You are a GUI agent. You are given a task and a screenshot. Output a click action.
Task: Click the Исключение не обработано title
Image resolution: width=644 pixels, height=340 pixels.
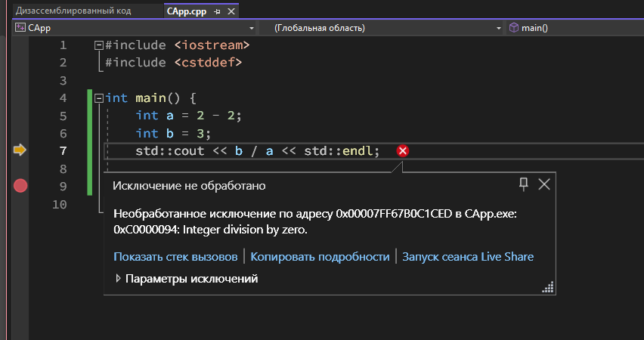[x=189, y=186]
